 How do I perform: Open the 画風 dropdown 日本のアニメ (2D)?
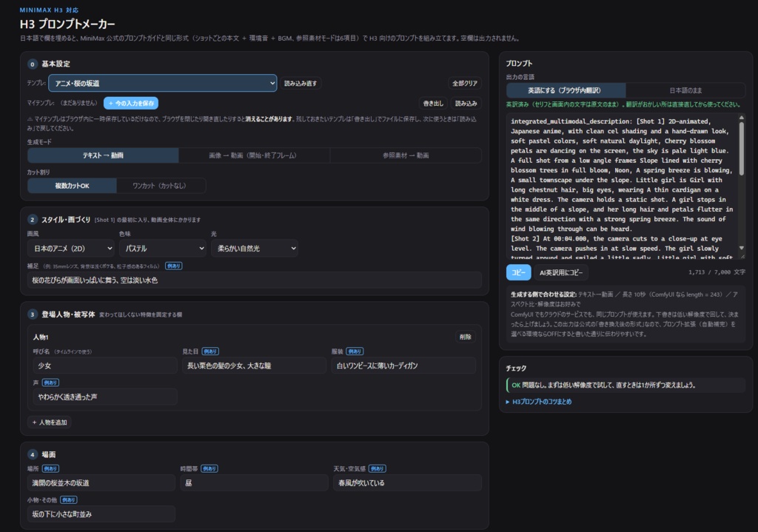[x=71, y=249]
